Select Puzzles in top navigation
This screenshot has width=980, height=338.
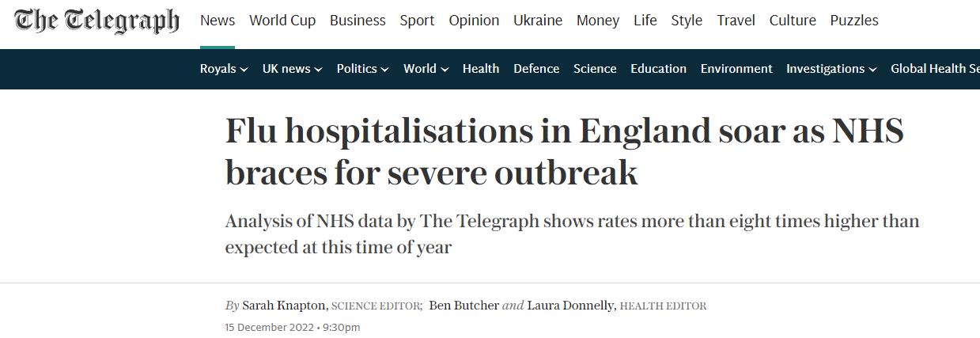coord(854,21)
